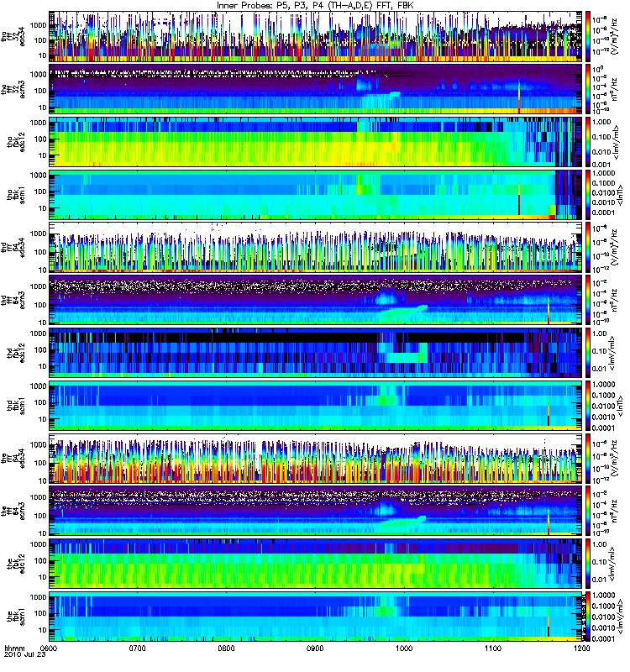Click the 'tha fff 32 scm3' y-axis label

tap(13, 89)
